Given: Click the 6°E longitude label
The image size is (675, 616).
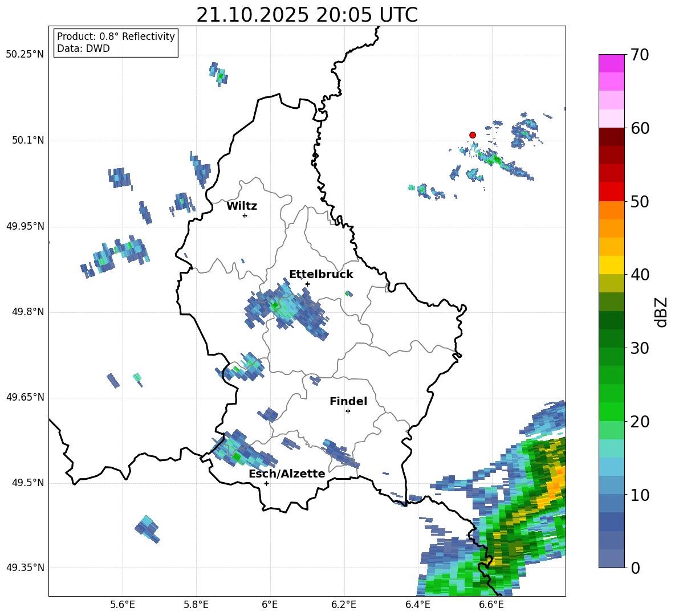Looking at the screenshot, I should pos(270,605).
